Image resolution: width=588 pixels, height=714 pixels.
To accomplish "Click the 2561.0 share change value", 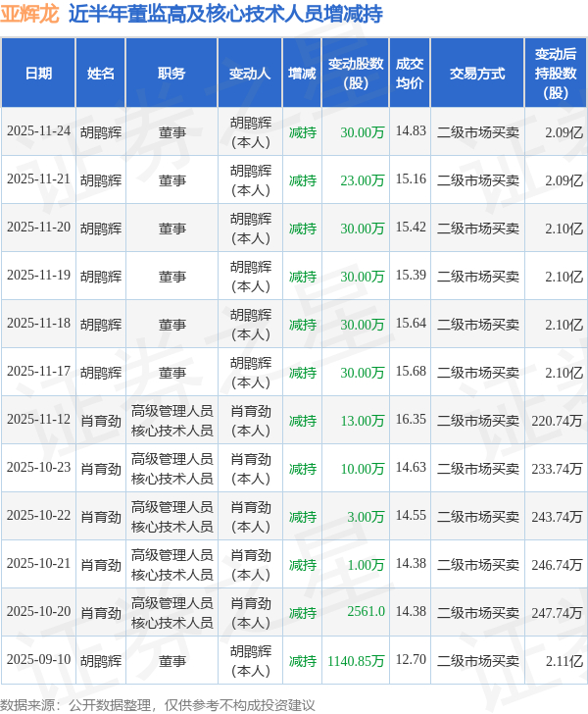I will 366,612.
